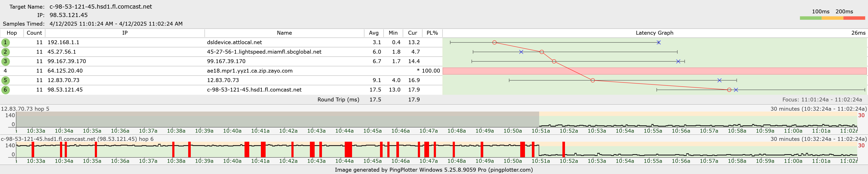Screen dimensions: 868x174
Task: Click the Min column header
Action: pos(393,33)
